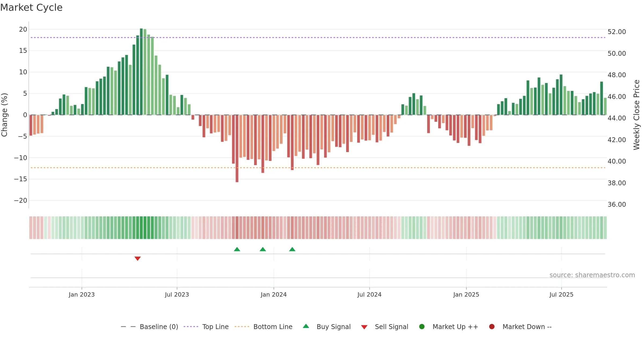Toggle the Market Up ++ legend entry

click(448, 327)
